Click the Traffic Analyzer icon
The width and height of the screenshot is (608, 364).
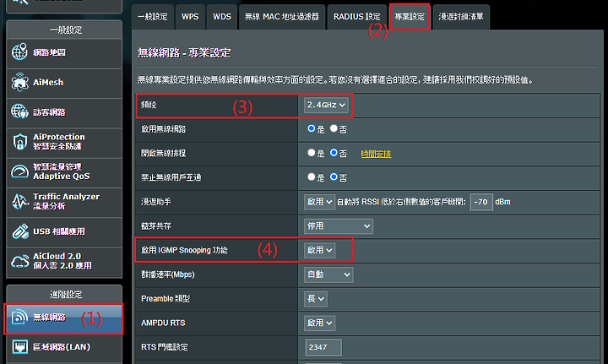pyautogui.click(x=19, y=201)
